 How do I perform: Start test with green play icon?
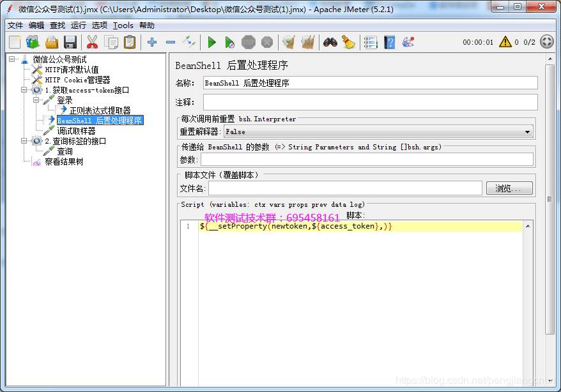pyautogui.click(x=211, y=42)
